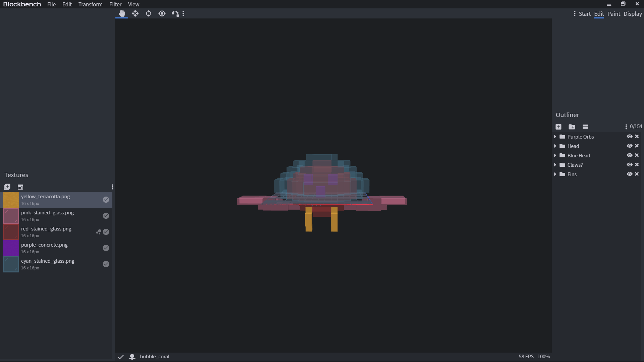The width and height of the screenshot is (644, 362).
Task: Switch to the Paint mode tab
Action: (x=613, y=14)
